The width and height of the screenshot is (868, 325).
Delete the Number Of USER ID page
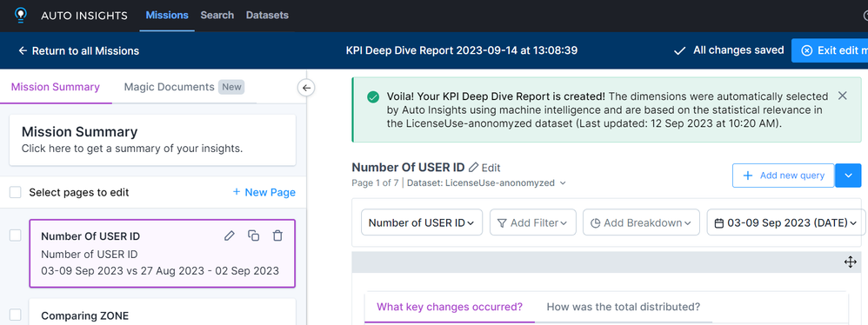click(x=278, y=236)
